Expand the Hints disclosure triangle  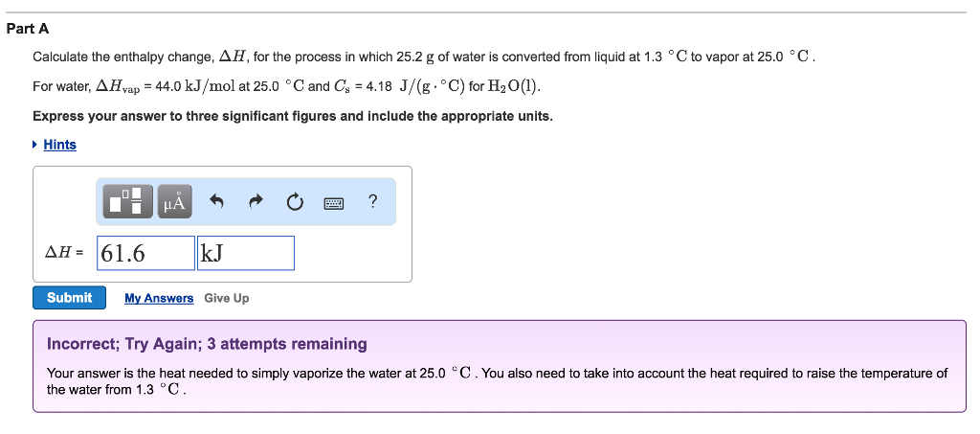36,145
